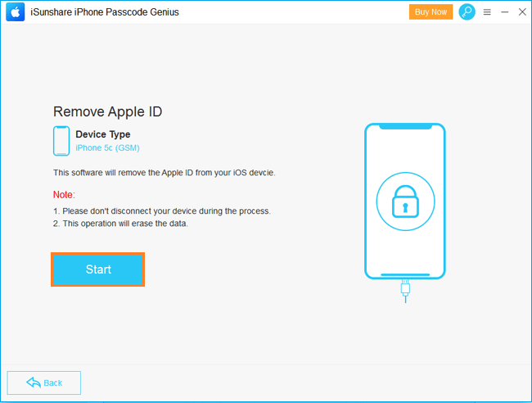
Task: Select the iPhone 5c (GSM) device text
Action: click(x=107, y=148)
